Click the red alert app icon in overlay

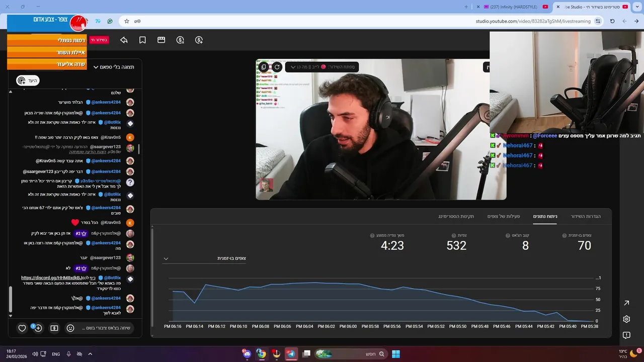[x=78, y=23]
